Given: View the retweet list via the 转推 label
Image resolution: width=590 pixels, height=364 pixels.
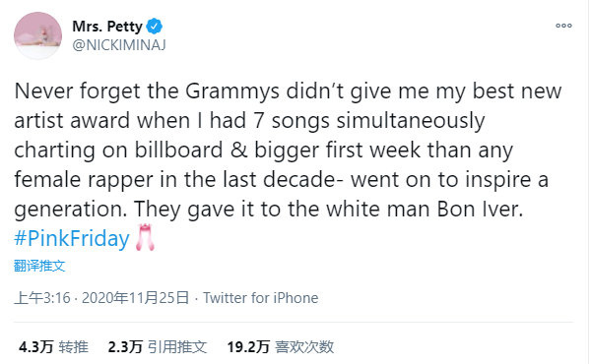Looking at the screenshot, I should pyautogui.click(x=73, y=346).
